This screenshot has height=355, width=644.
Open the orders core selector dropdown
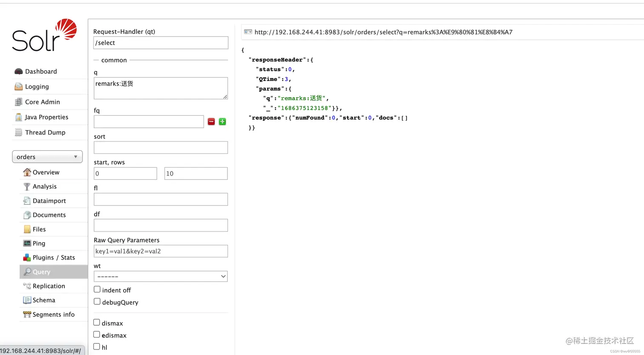(47, 157)
